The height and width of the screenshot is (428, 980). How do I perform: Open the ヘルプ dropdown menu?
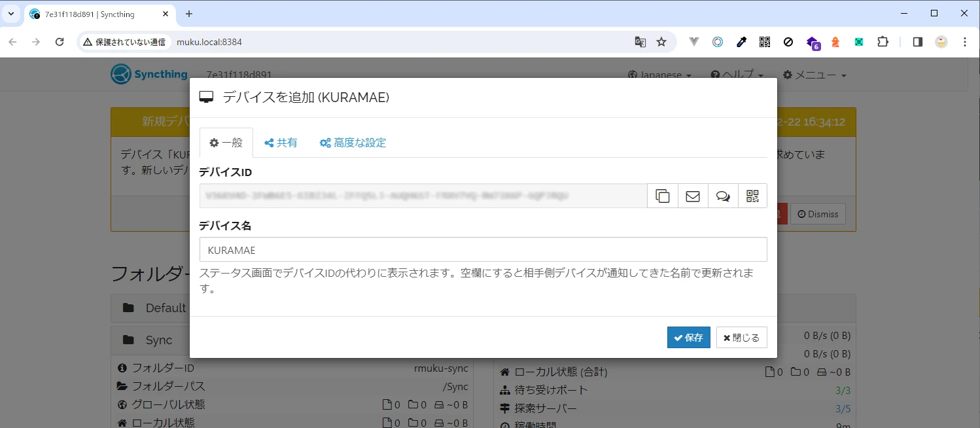click(x=737, y=75)
